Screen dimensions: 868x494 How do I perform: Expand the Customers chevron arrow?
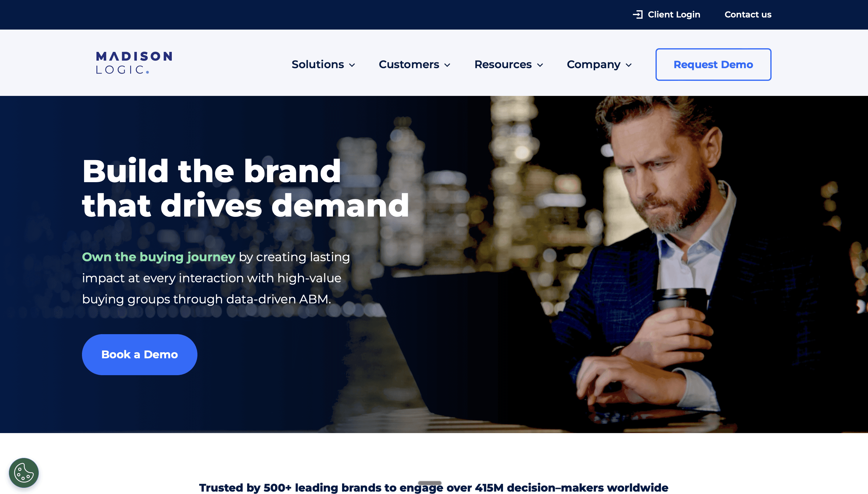click(x=447, y=65)
